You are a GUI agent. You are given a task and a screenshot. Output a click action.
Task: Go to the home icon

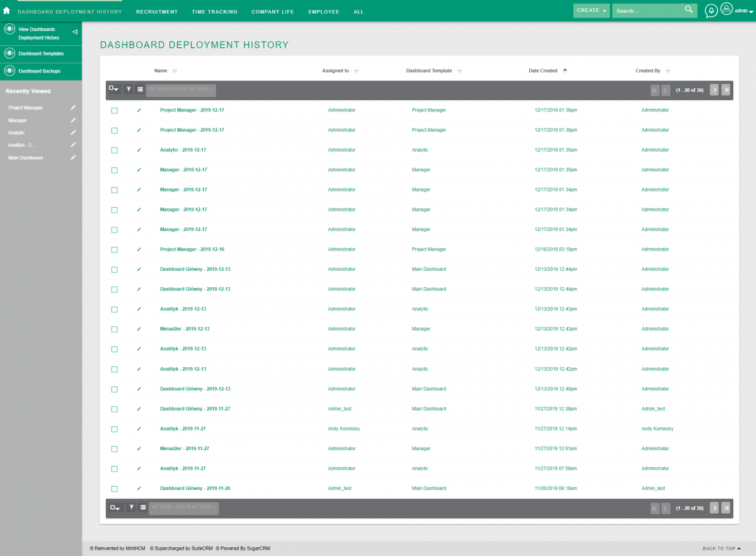[x=6, y=11]
